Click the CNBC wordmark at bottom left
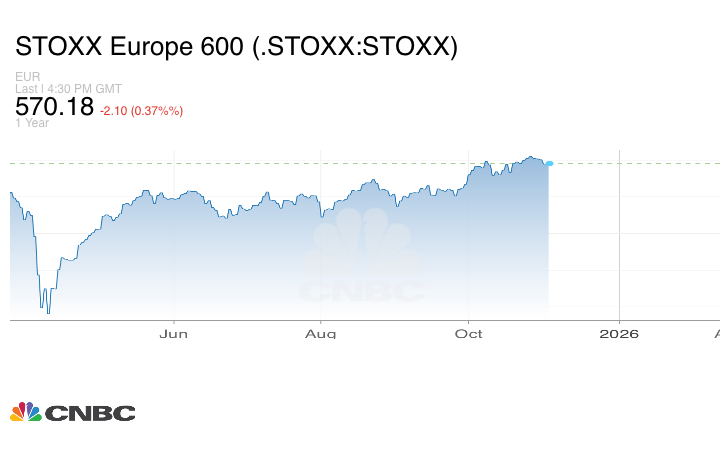The height and width of the screenshot is (450, 720). click(90, 413)
